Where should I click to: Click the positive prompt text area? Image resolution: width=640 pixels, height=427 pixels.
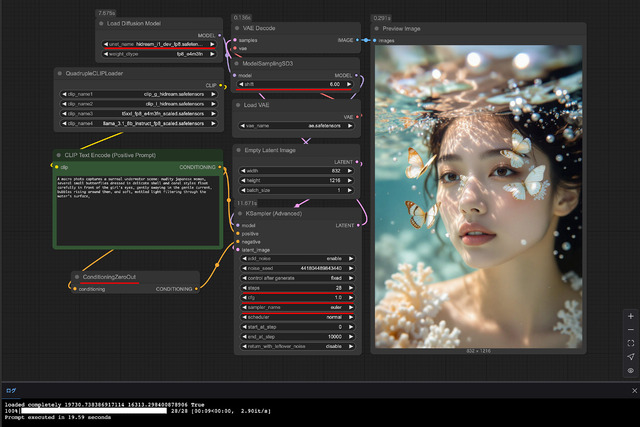pos(138,208)
